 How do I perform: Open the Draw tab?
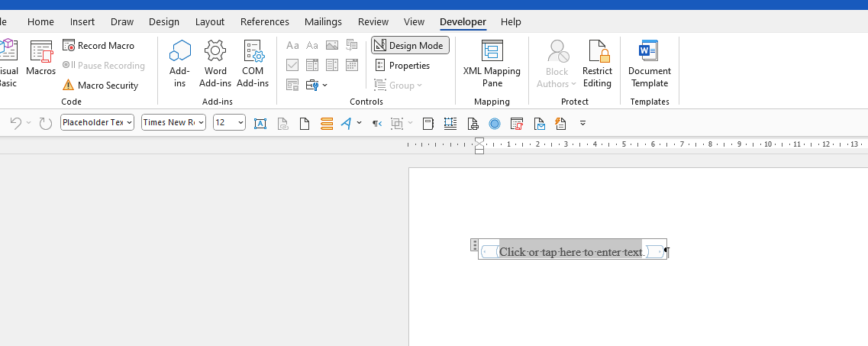pyautogui.click(x=122, y=21)
